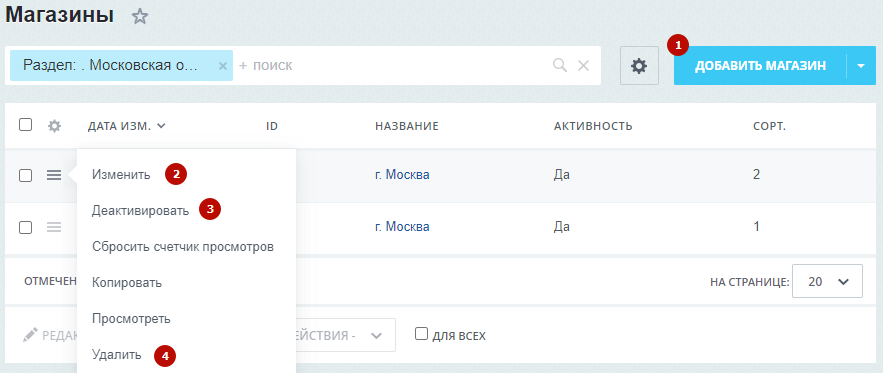This screenshot has height=373, width=883.
Task: Open the На странице 20 dropdown
Action: pyautogui.click(x=827, y=281)
